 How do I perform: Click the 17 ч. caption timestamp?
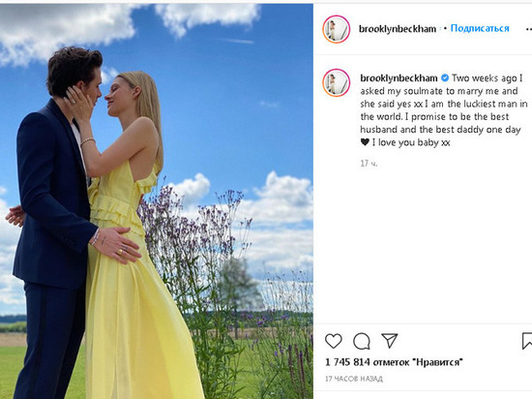click(369, 164)
